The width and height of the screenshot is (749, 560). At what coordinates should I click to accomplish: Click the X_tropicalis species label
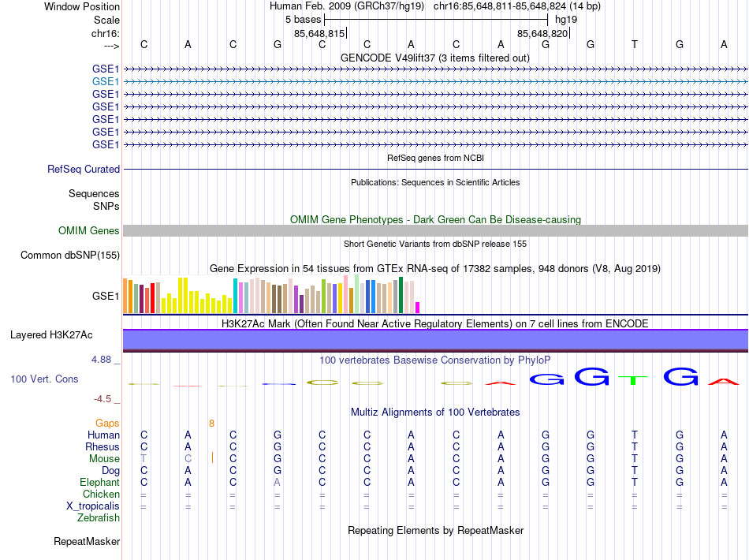(x=93, y=506)
